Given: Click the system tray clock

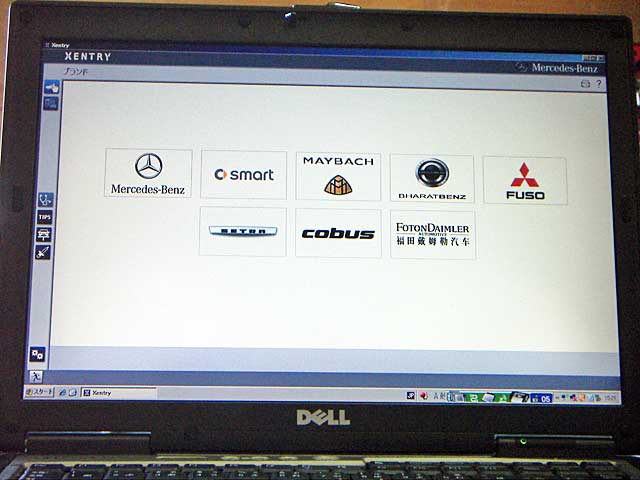Looking at the screenshot, I should (x=610, y=398).
